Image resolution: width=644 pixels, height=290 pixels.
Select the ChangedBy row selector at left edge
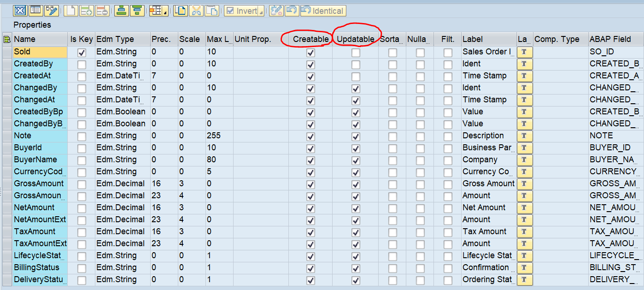[x=7, y=88]
